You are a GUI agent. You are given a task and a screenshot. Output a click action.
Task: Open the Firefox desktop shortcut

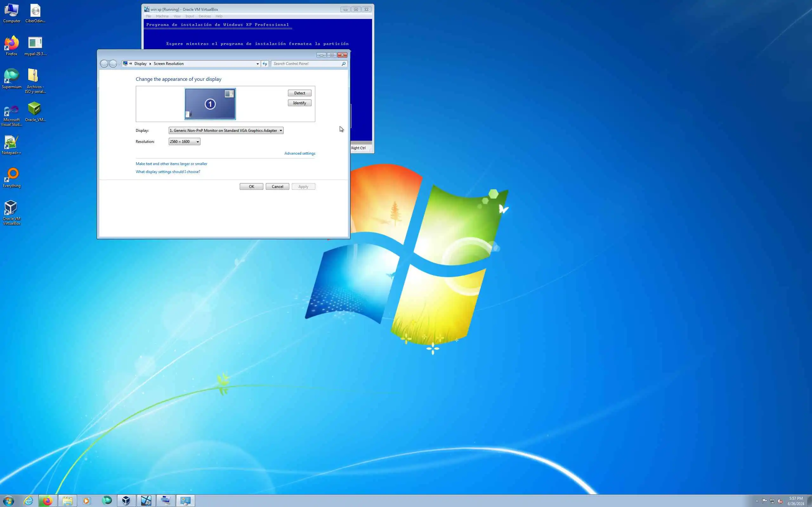point(11,44)
